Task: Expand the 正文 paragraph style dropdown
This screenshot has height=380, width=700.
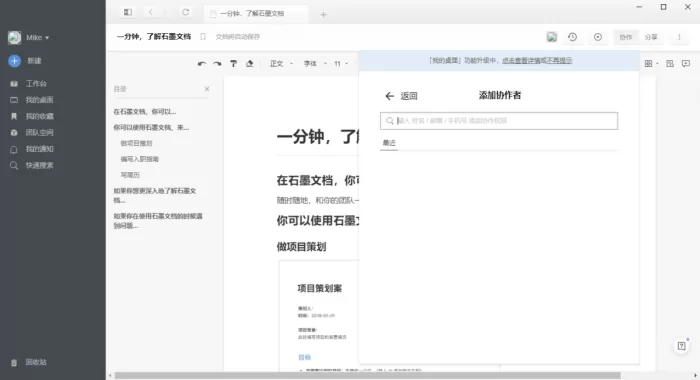Action: (x=281, y=64)
